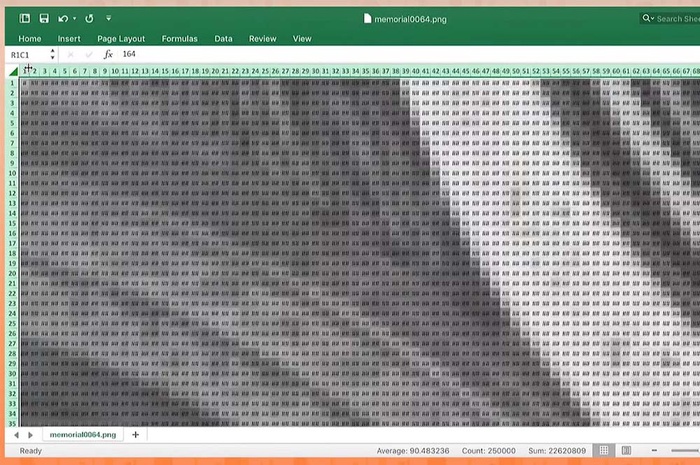Screen dimensions: 700x465
Task: Click the Sum: 22620809 status entry
Action: pos(557,451)
